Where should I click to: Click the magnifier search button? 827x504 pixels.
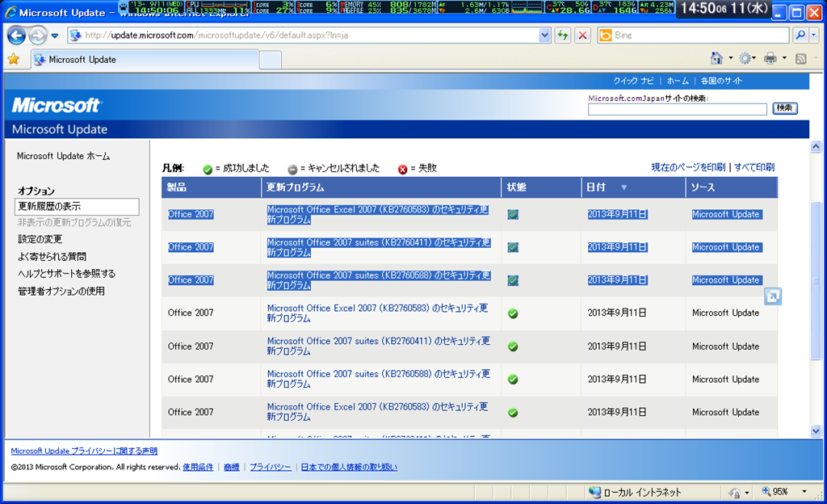(x=800, y=36)
